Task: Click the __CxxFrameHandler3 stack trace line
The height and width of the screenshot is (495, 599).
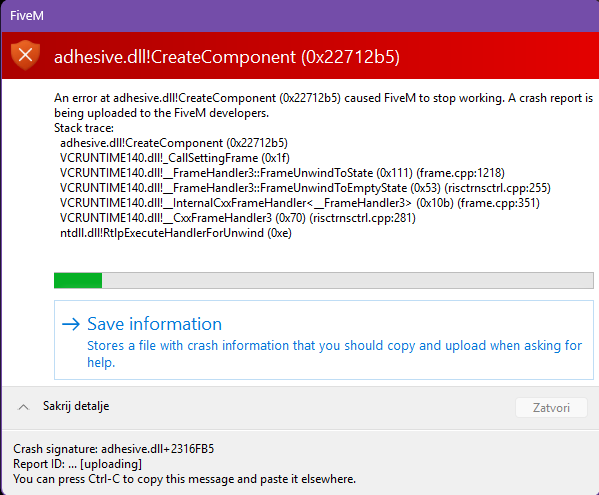Action: (238, 218)
